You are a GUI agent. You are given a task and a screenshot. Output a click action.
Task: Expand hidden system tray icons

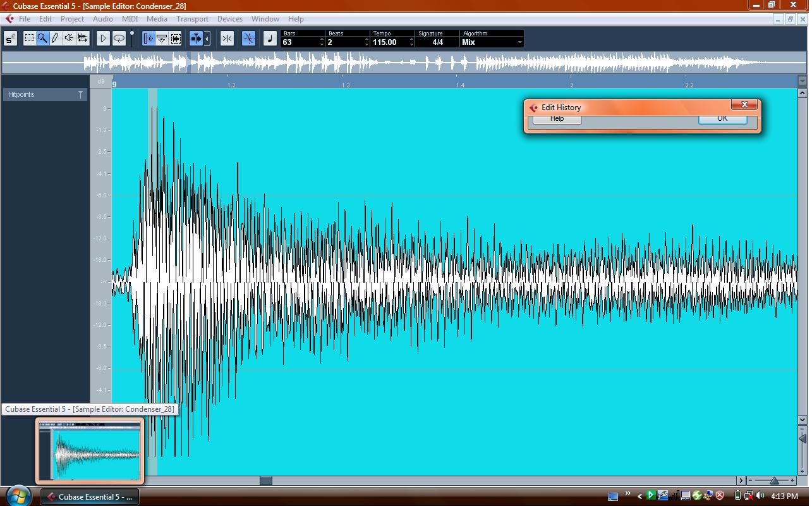click(639, 497)
